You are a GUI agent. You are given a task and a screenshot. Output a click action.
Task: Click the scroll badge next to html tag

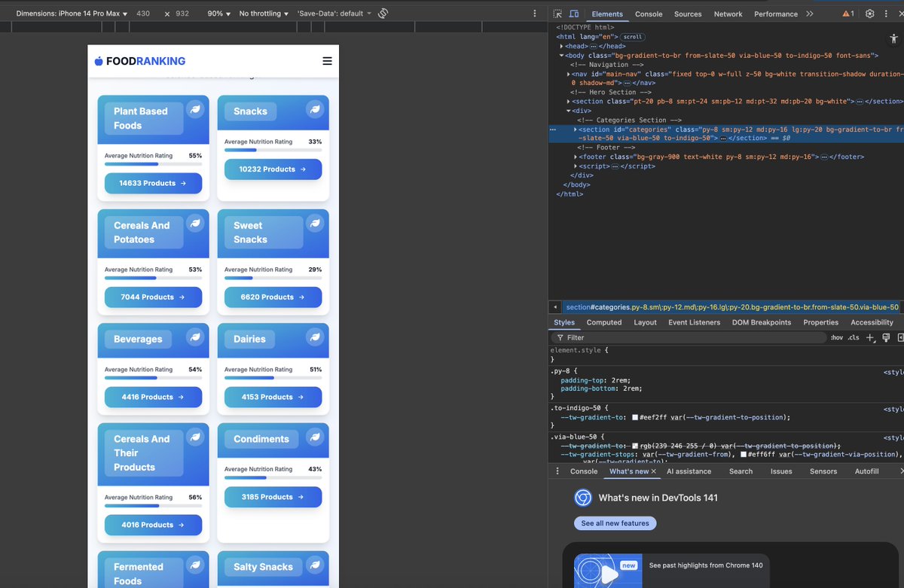click(x=633, y=37)
